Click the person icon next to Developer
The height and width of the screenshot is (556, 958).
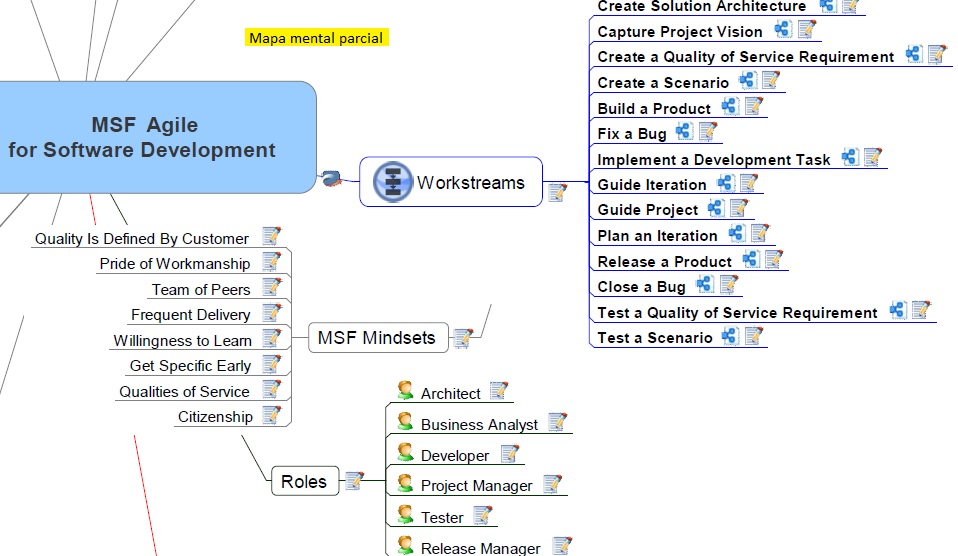405,453
